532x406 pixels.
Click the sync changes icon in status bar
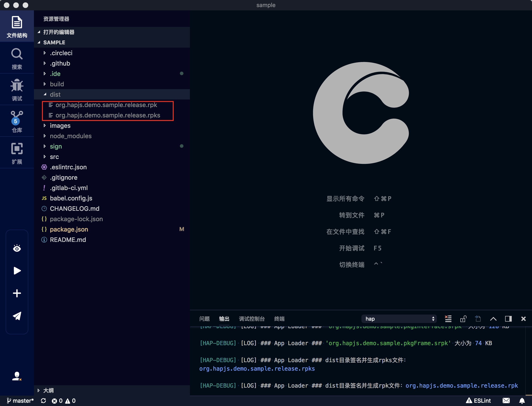click(43, 401)
